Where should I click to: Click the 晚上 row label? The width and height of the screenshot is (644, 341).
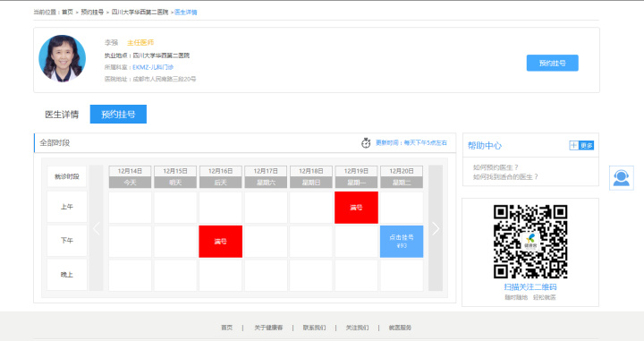tap(67, 275)
